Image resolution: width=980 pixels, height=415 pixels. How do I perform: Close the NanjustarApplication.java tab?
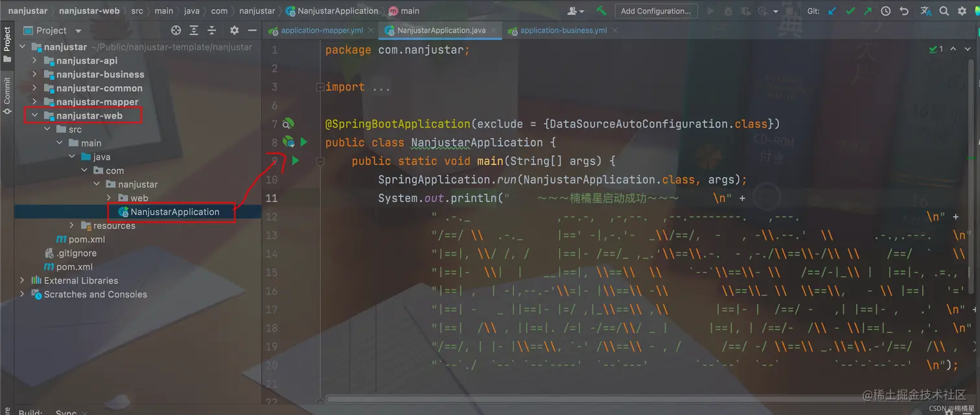[x=494, y=30]
